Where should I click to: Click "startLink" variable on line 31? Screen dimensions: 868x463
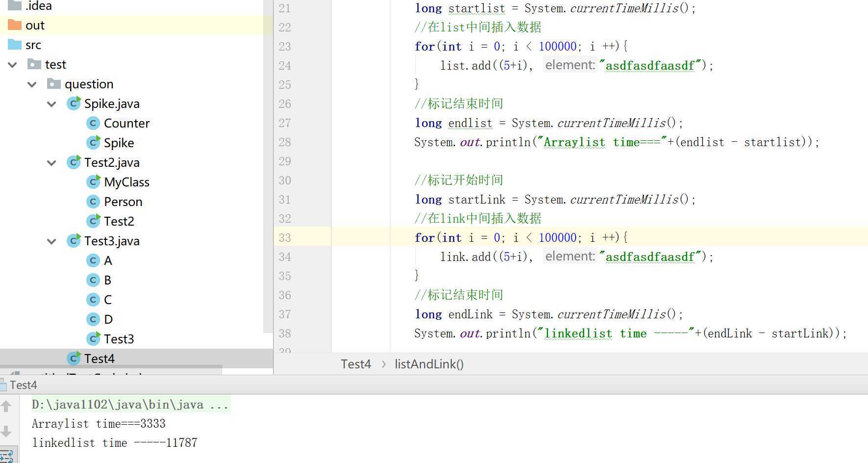click(x=477, y=200)
